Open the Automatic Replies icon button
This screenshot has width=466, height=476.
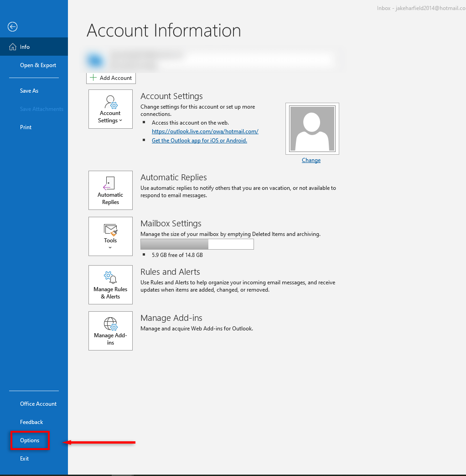pos(110,183)
